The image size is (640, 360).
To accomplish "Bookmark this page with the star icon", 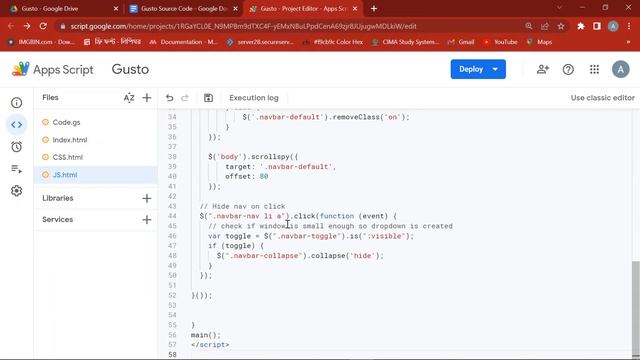I will pos(561,26).
